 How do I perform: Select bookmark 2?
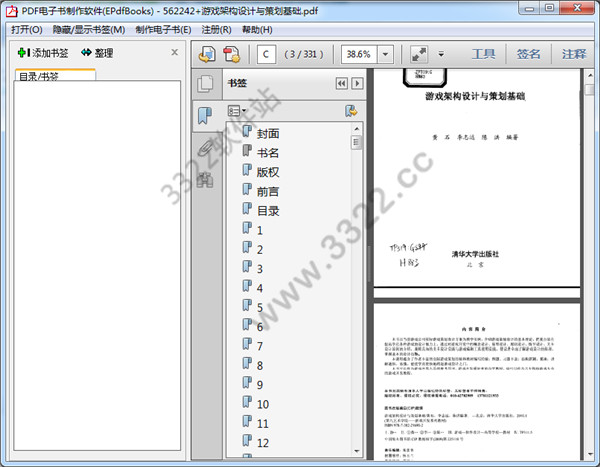(x=260, y=250)
